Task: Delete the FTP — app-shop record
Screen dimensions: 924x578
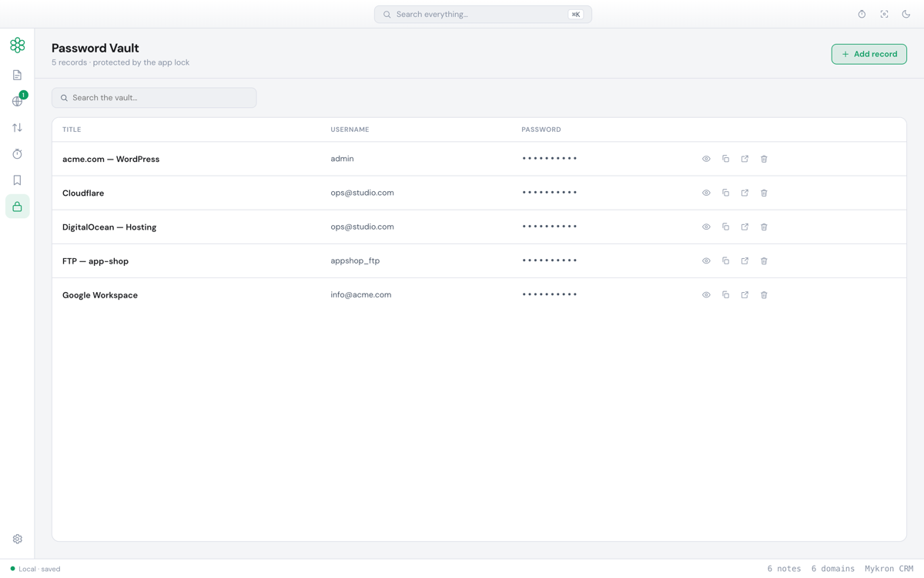Action: (764, 260)
